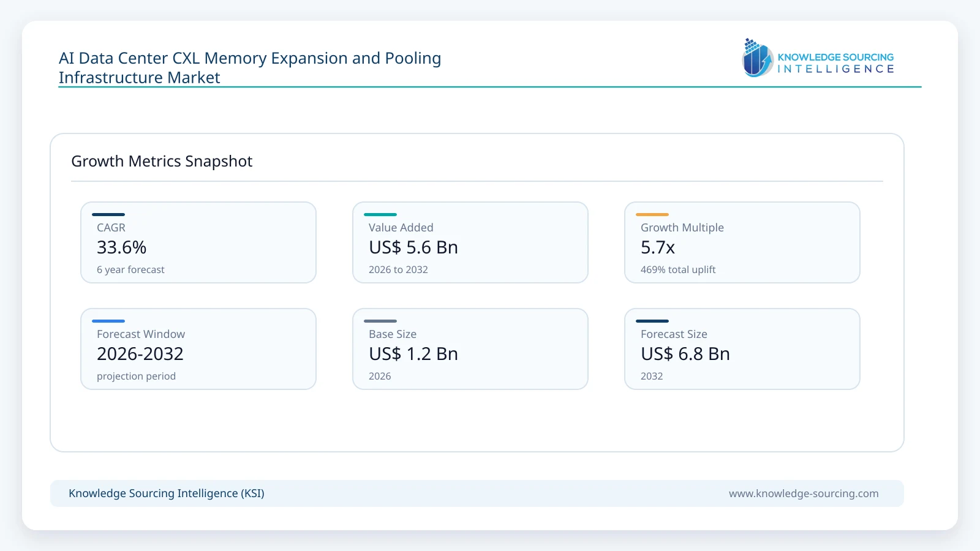Open the www.knowledge-sourcing.com link
This screenshot has width=980, height=551.
click(804, 493)
